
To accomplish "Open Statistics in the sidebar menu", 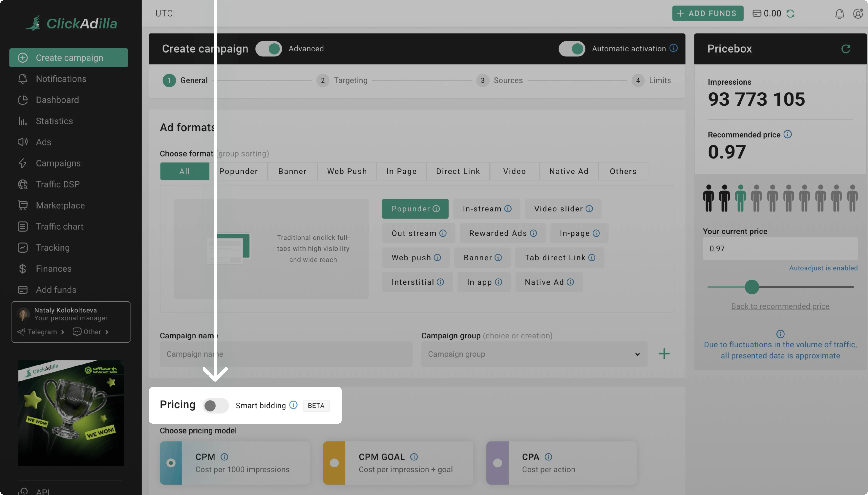I will [x=54, y=121].
